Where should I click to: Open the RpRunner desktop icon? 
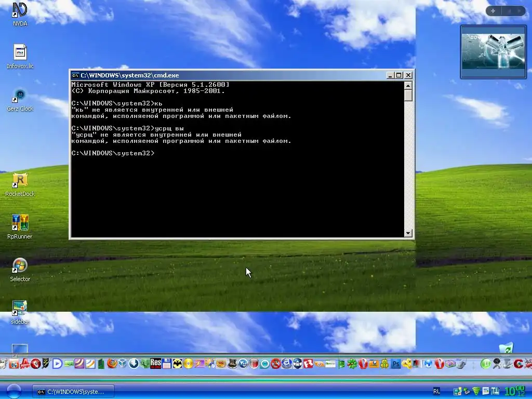coord(20,227)
